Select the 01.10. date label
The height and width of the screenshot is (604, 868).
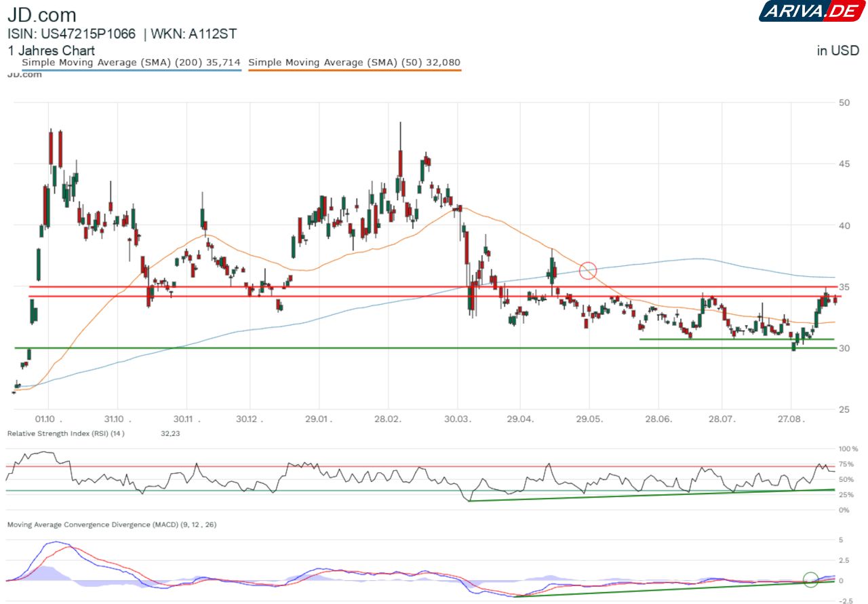pos(50,419)
